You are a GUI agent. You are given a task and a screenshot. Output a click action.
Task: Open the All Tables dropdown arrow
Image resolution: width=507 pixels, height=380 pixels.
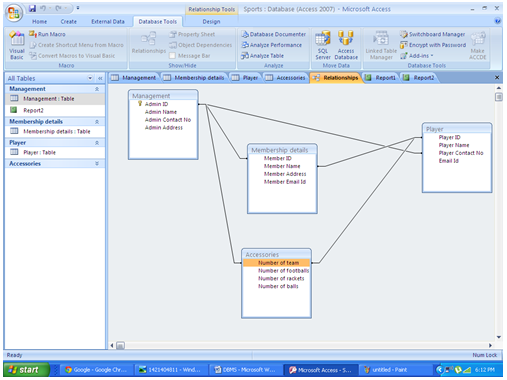(x=90, y=78)
